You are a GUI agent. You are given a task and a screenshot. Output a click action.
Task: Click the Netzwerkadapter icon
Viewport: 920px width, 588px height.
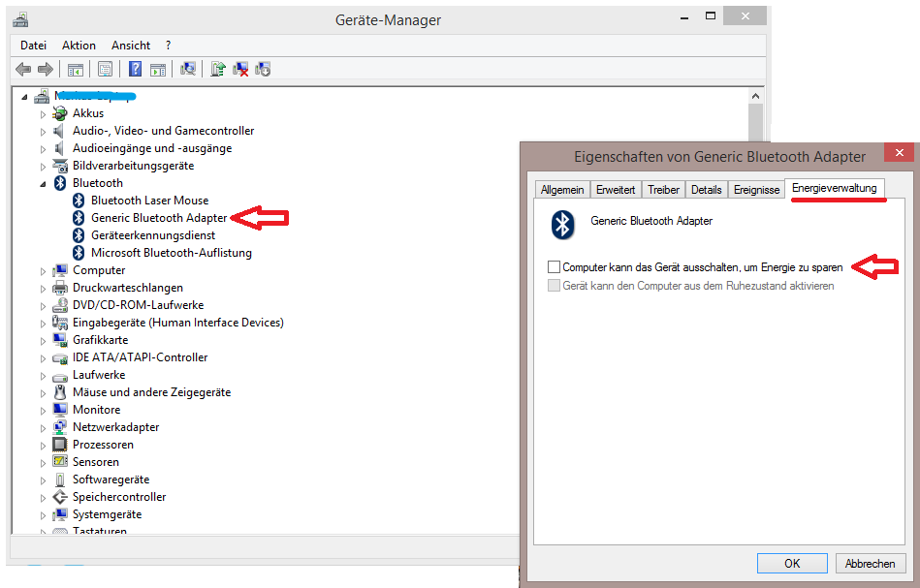tap(60, 427)
